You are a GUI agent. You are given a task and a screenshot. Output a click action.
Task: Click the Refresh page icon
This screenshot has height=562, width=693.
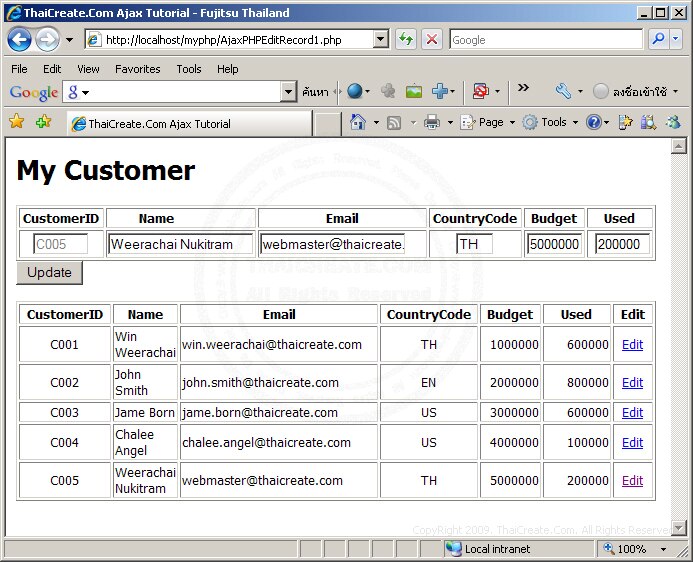(x=406, y=40)
